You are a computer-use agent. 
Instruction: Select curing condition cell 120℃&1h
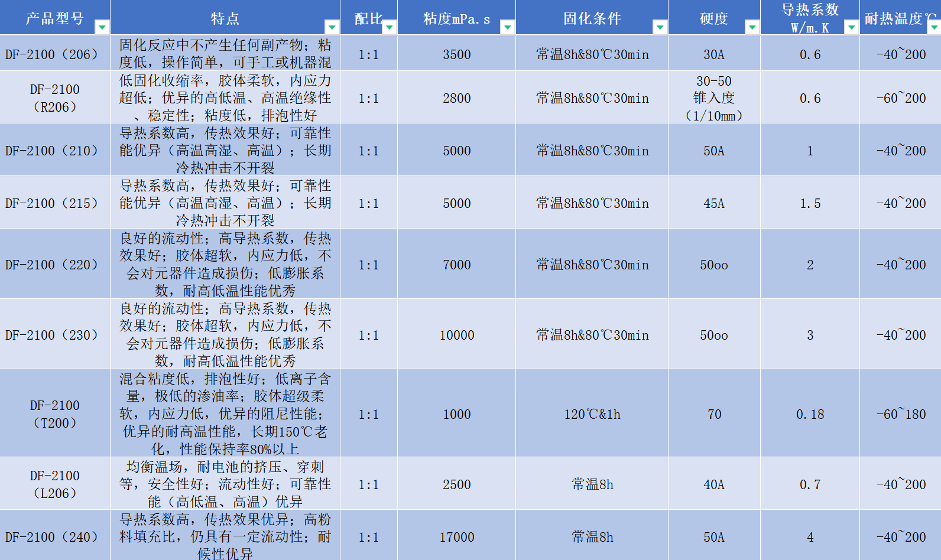pos(592,414)
